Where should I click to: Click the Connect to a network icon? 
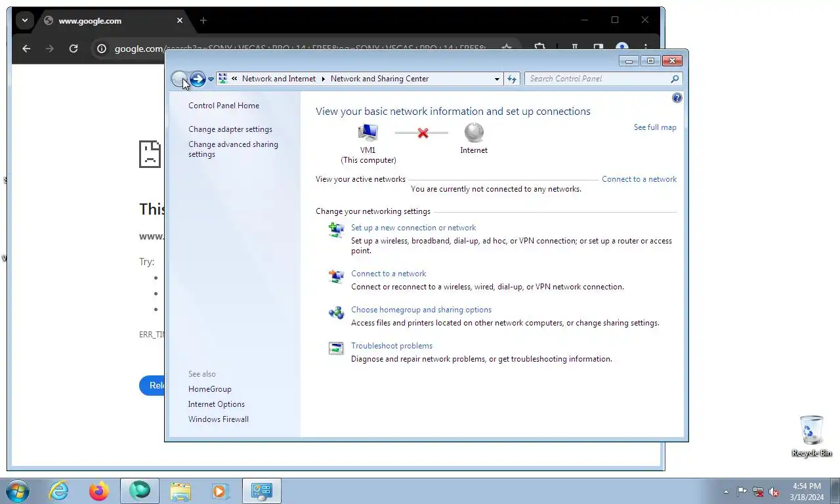[336, 276]
